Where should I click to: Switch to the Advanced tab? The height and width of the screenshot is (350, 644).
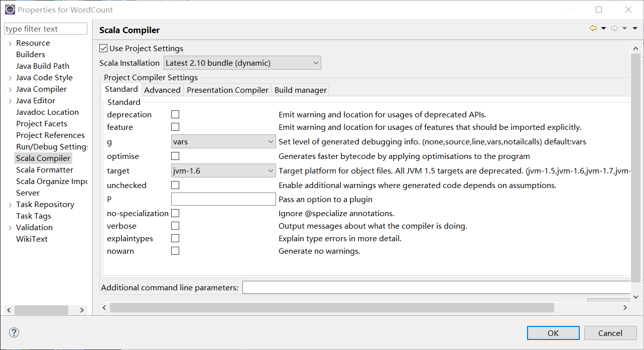click(162, 90)
